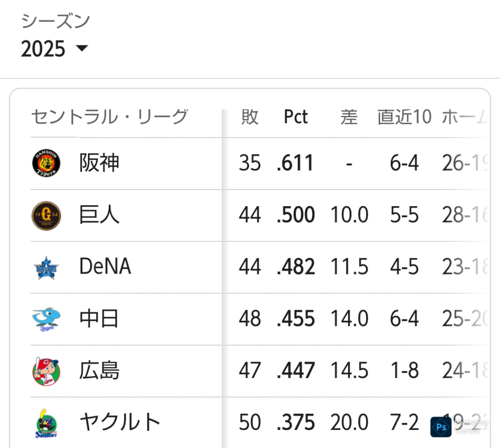Open the 広島 team page
This screenshot has height=448, width=500.
coord(99,370)
